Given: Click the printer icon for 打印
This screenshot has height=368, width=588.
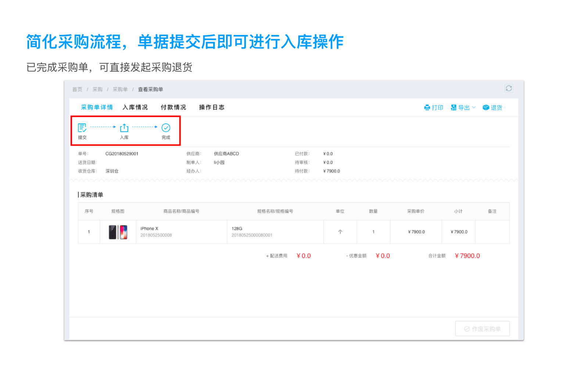Looking at the screenshot, I should click(427, 107).
